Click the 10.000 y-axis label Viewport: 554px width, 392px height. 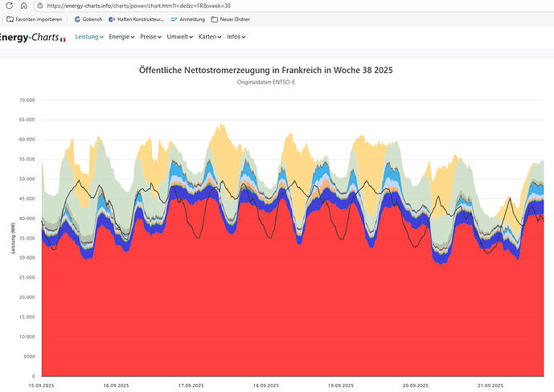[x=27, y=337]
